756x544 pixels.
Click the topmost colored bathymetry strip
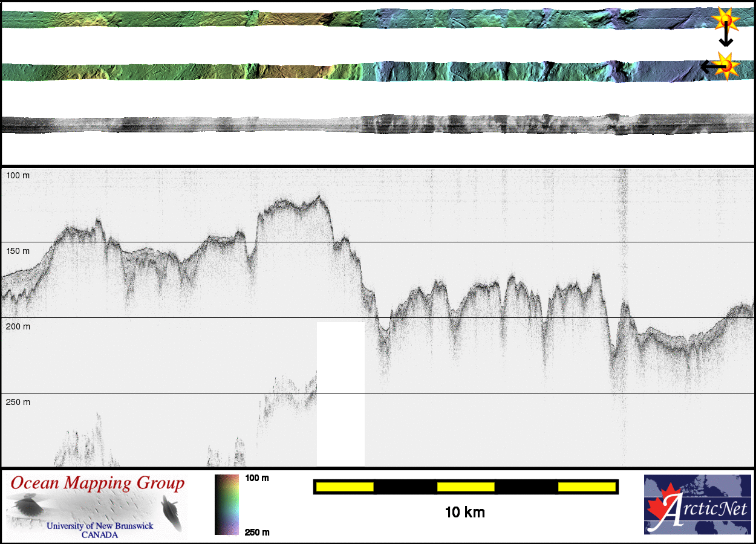point(363,19)
